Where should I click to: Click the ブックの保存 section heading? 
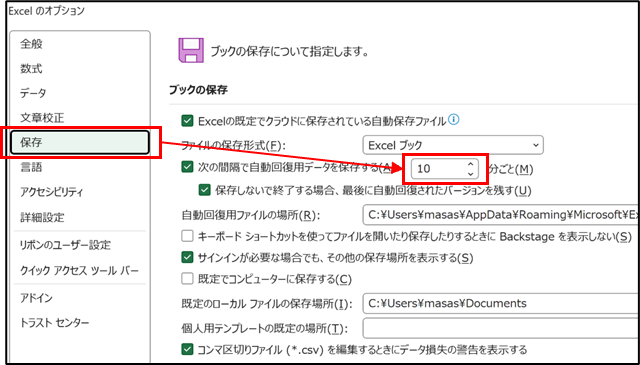click(198, 90)
